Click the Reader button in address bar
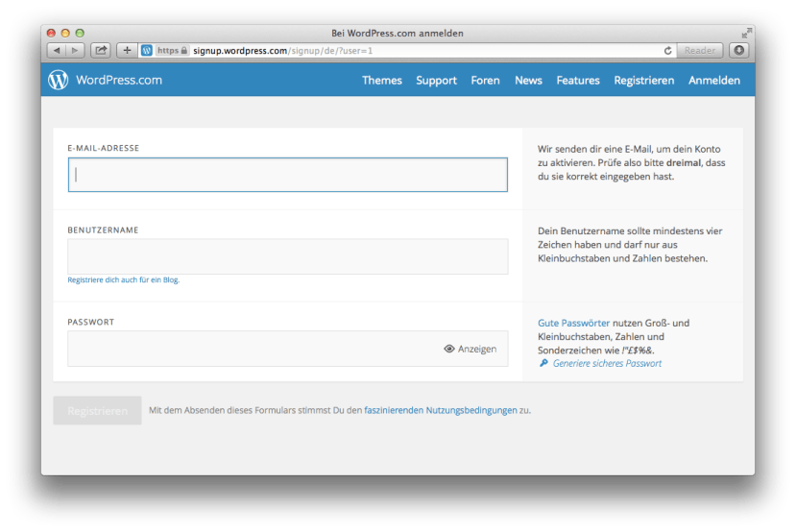 [700, 50]
